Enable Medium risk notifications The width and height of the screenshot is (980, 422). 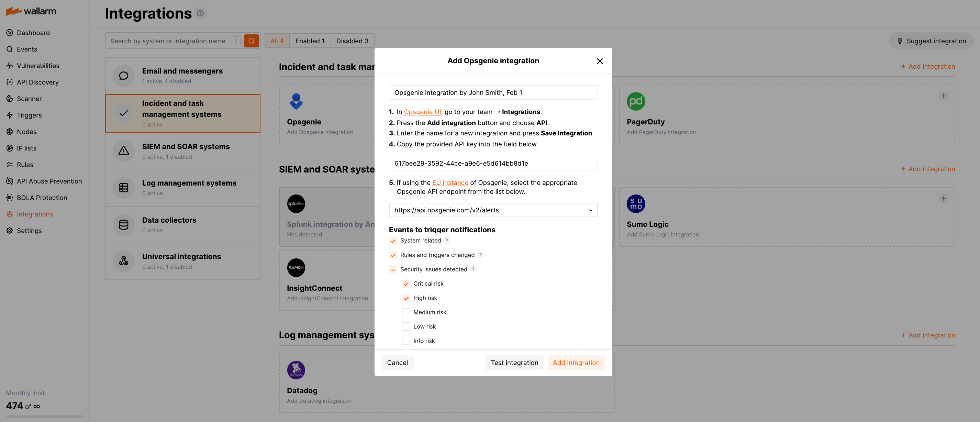click(x=406, y=312)
